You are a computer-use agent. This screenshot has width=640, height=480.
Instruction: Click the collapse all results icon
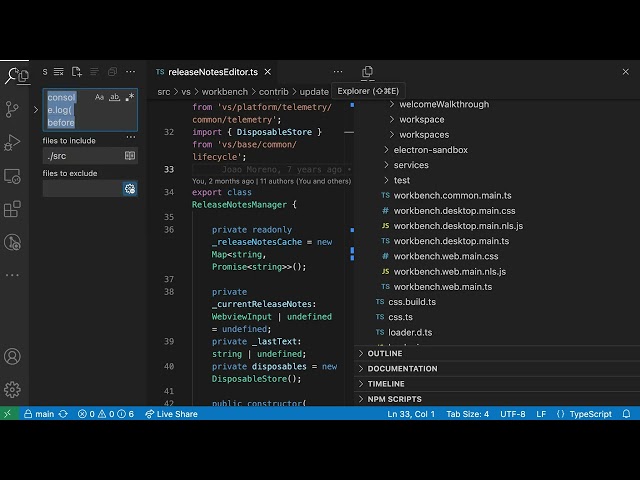pos(112,72)
